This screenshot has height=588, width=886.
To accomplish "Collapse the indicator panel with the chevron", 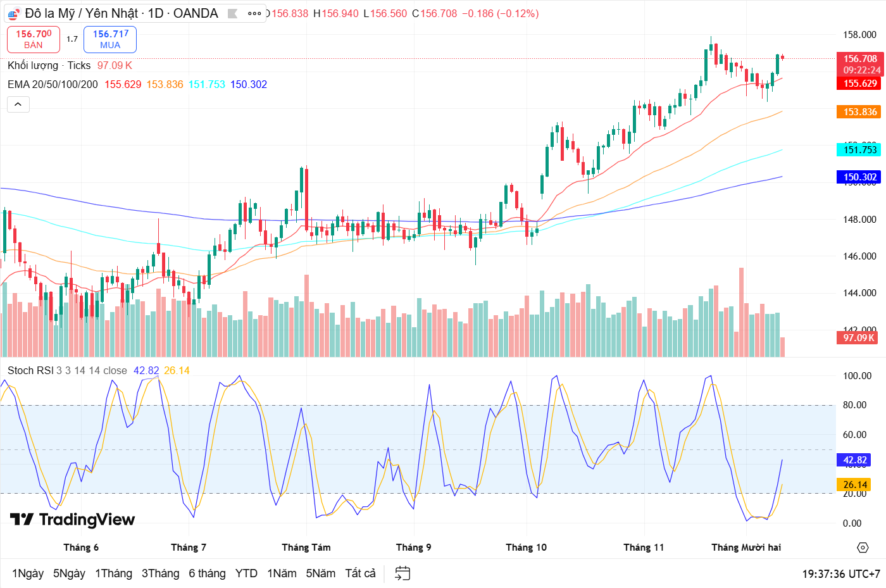I will pos(18,104).
